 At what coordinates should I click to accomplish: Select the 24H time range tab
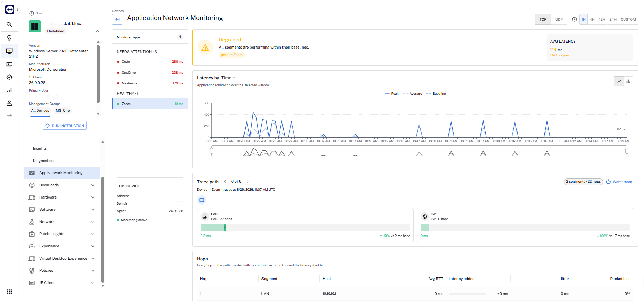point(613,19)
